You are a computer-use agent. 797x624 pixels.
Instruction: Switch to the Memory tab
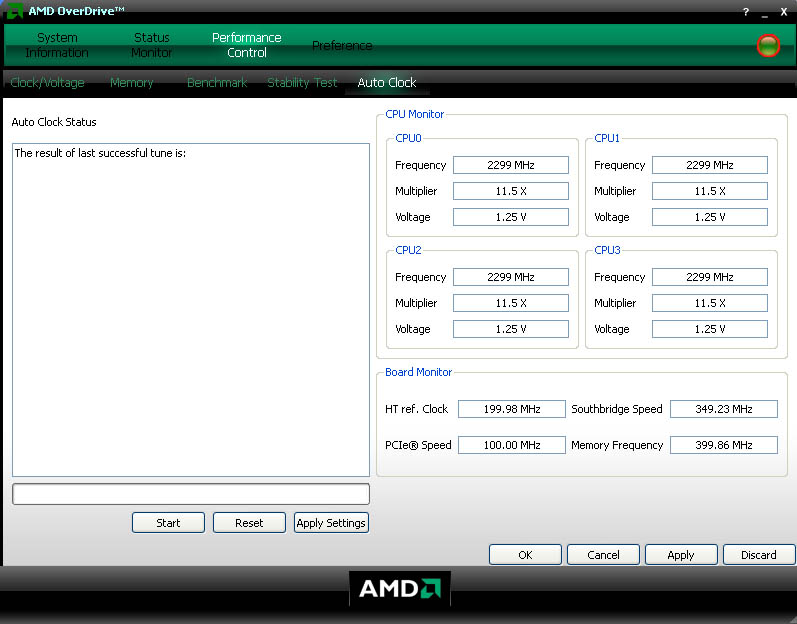click(132, 83)
